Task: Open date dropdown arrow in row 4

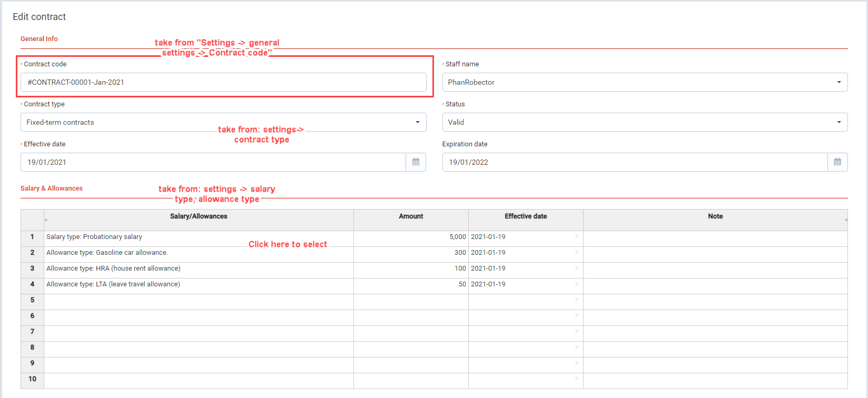Action: (577, 284)
